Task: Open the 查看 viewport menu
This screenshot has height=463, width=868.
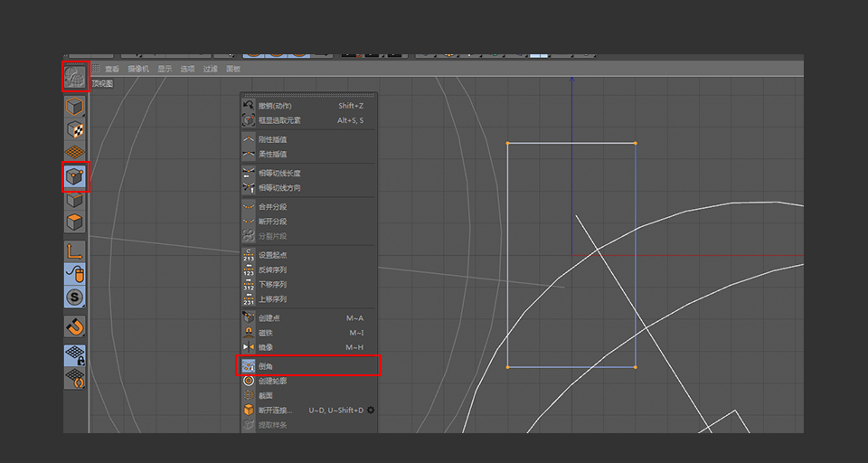Action: [112, 69]
